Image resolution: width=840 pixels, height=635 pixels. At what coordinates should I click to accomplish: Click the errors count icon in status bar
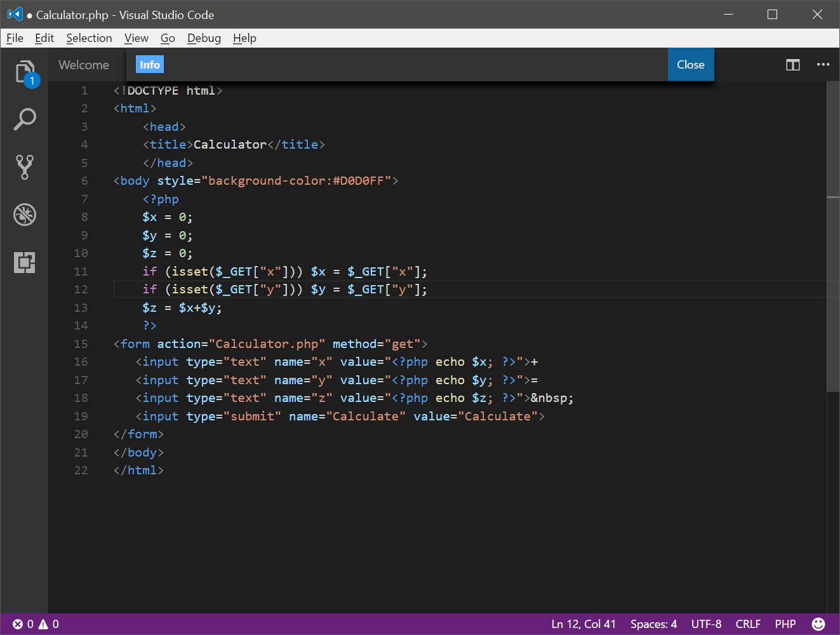tap(18, 624)
